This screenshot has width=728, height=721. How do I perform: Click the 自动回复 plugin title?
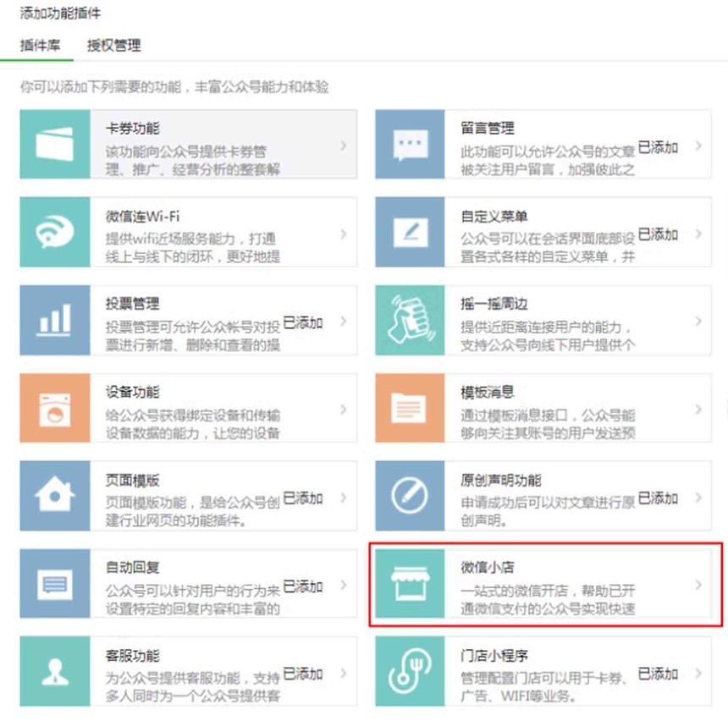coord(133,567)
